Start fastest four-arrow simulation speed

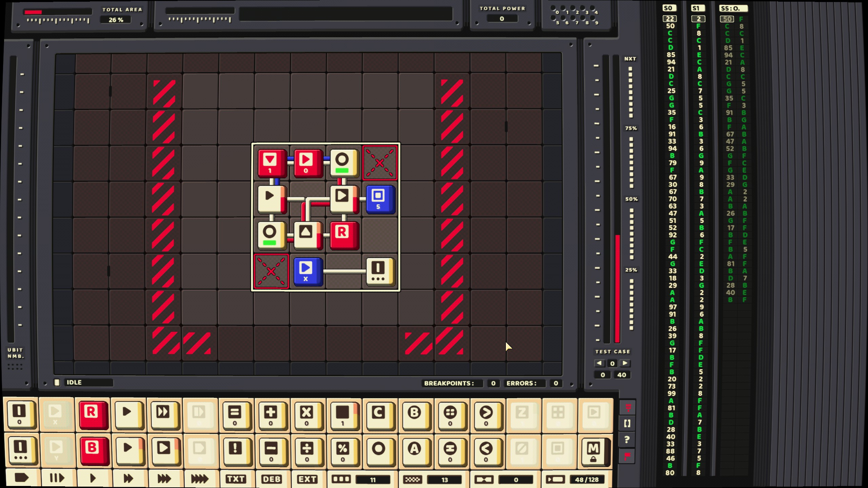(x=200, y=479)
